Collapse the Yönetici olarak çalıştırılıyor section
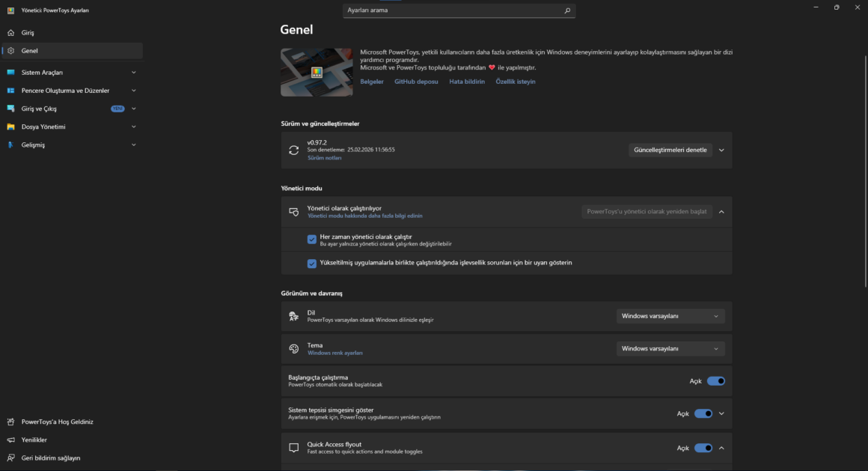Screen dimensions: 868x471 point(721,212)
